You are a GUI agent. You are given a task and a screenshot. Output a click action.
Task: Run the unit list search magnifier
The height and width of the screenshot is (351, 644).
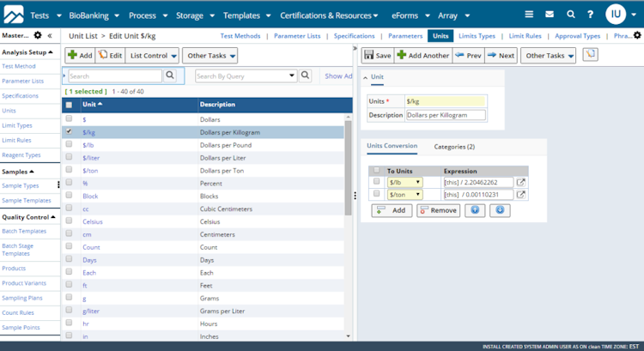[x=170, y=76]
